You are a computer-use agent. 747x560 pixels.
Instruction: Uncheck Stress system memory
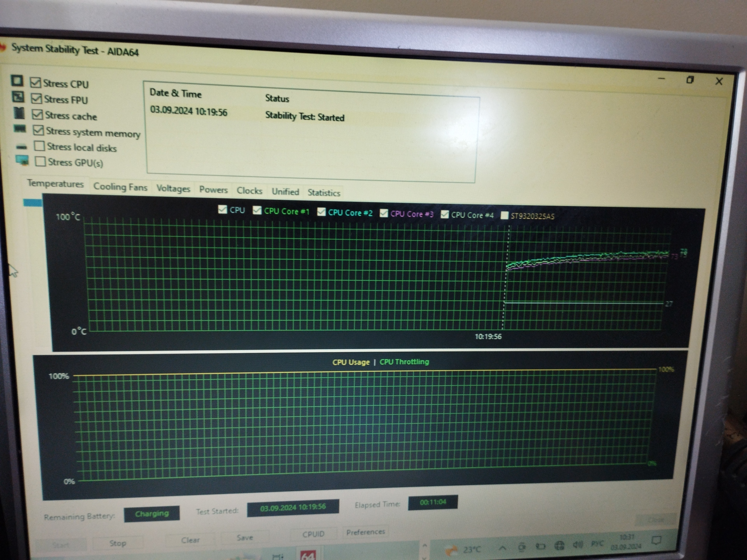[x=38, y=130]
